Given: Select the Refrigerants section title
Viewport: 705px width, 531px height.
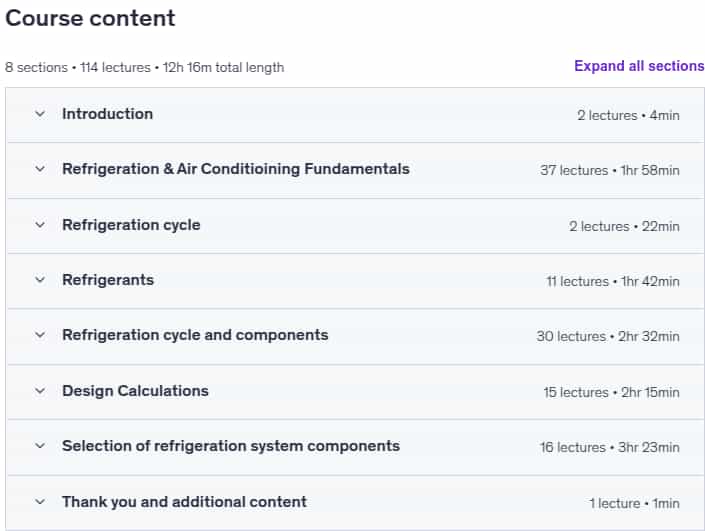Looking at the screenshot, I should tap(108, 280).
